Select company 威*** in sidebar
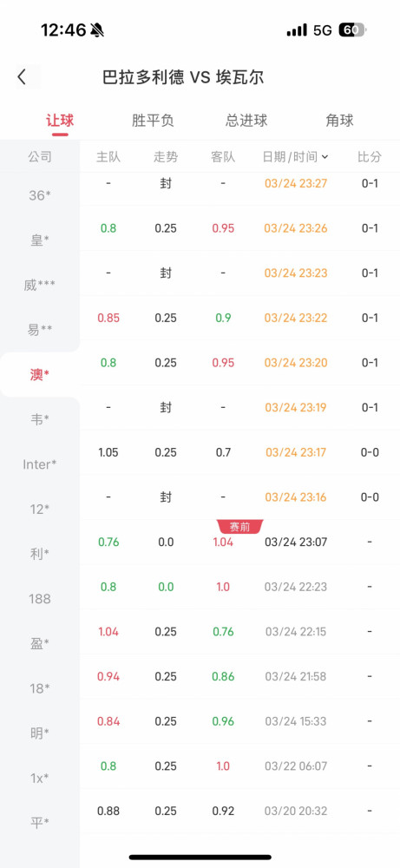The width and height of the screenshot is (400, 868). tap(40, 285)
